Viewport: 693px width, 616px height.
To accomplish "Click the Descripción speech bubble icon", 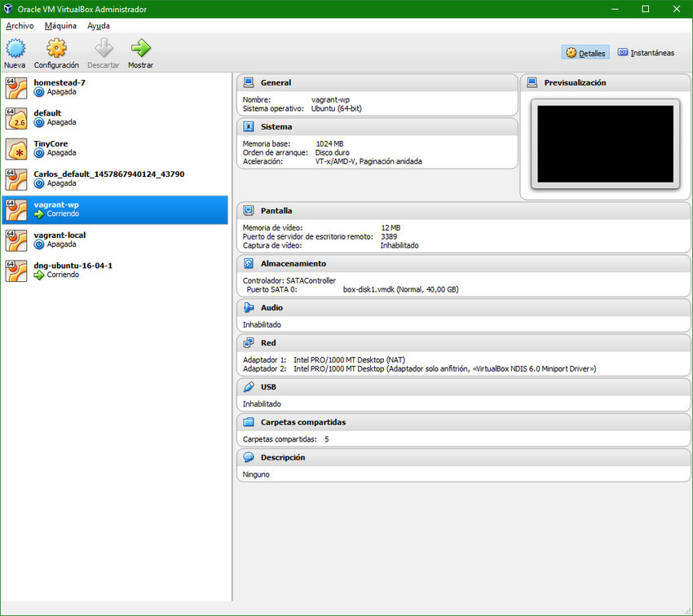I will pyautogui.click(x=249, y=457).
